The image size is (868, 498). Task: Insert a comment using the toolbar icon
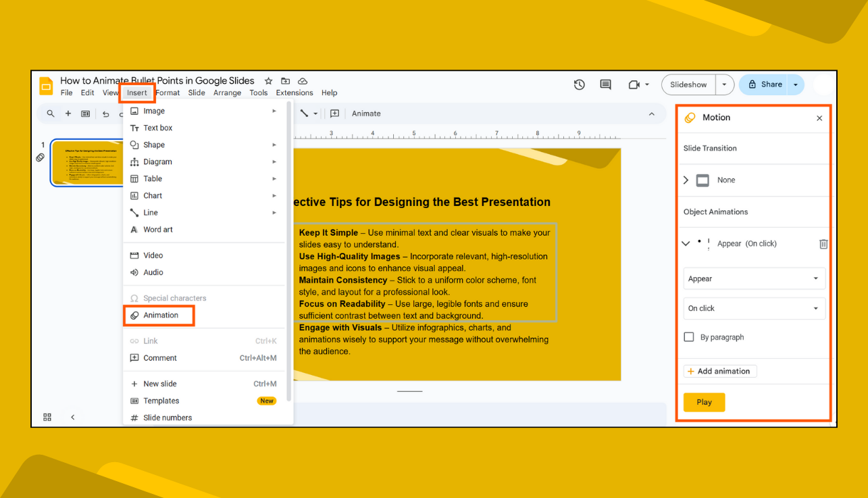[334, 114]
